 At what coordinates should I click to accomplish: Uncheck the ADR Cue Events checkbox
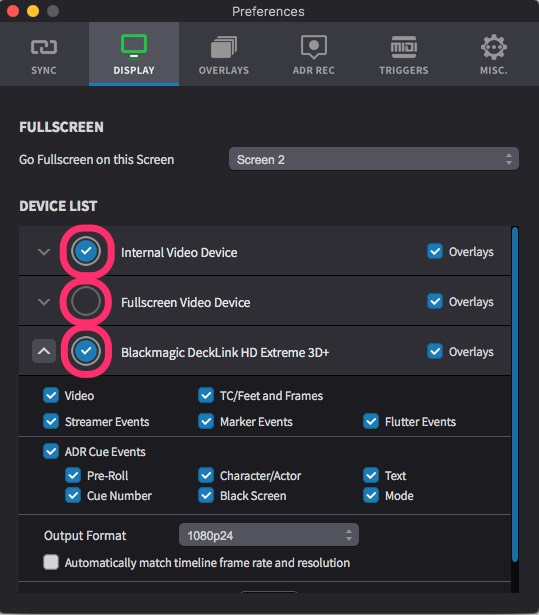coord(51,451)
